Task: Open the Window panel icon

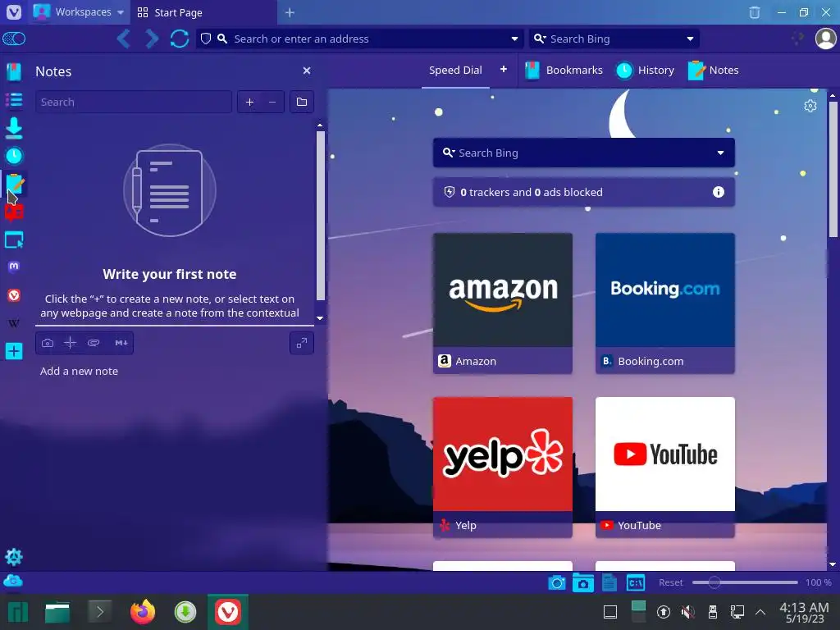Action: coord(14,240)
